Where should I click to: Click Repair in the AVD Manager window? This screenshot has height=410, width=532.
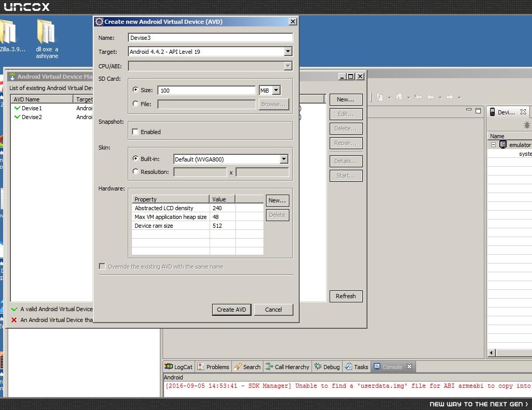click(x=346, y=143)
